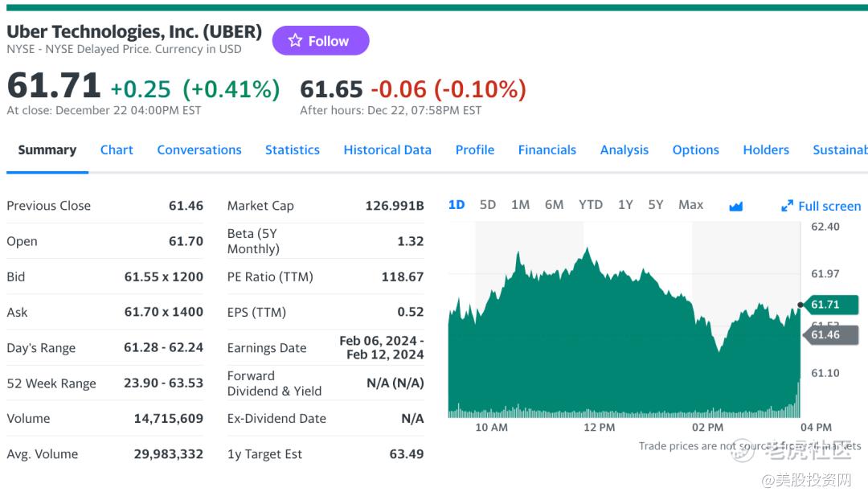Select the Analysis tab

tap(624, 150)
